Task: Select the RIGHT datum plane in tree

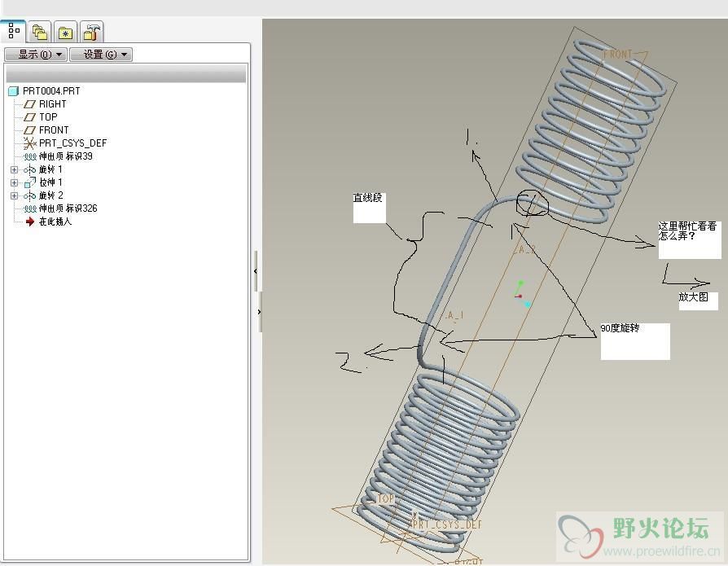Action: tap(45, 104)
